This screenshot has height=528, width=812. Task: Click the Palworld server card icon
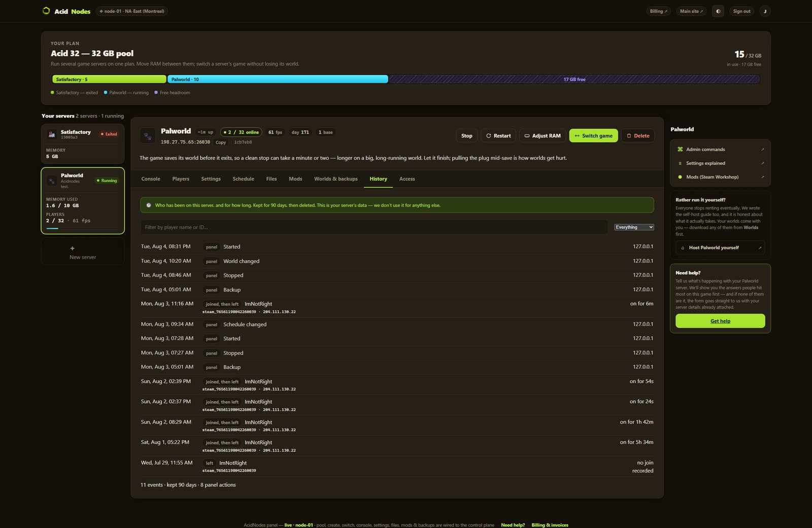tap(52, 181)
